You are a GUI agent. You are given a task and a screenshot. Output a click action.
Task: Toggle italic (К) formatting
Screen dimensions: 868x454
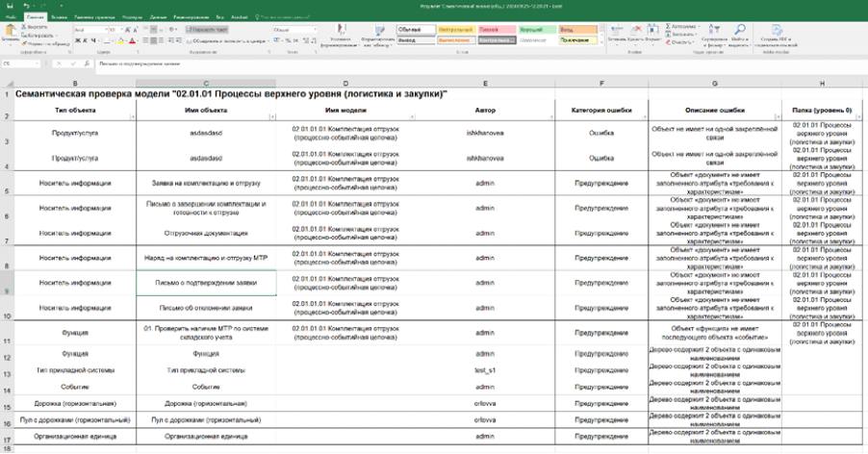(x=85, y=41)
